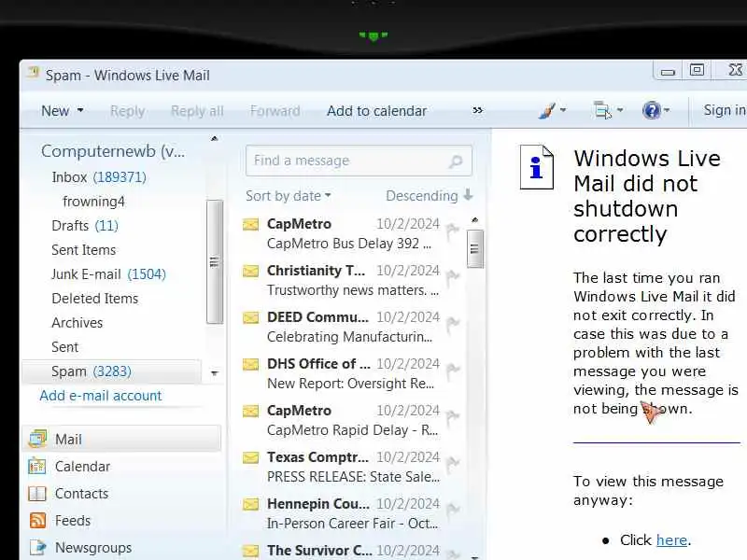
Task: Click the Mail shortcut icon
Action: [x=37, y=439]
